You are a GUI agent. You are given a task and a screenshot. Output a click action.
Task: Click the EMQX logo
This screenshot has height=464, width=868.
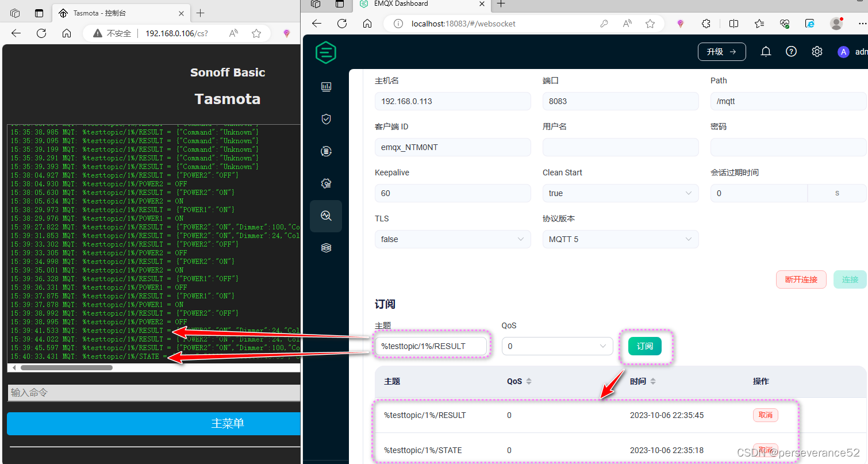coord(325,52)
